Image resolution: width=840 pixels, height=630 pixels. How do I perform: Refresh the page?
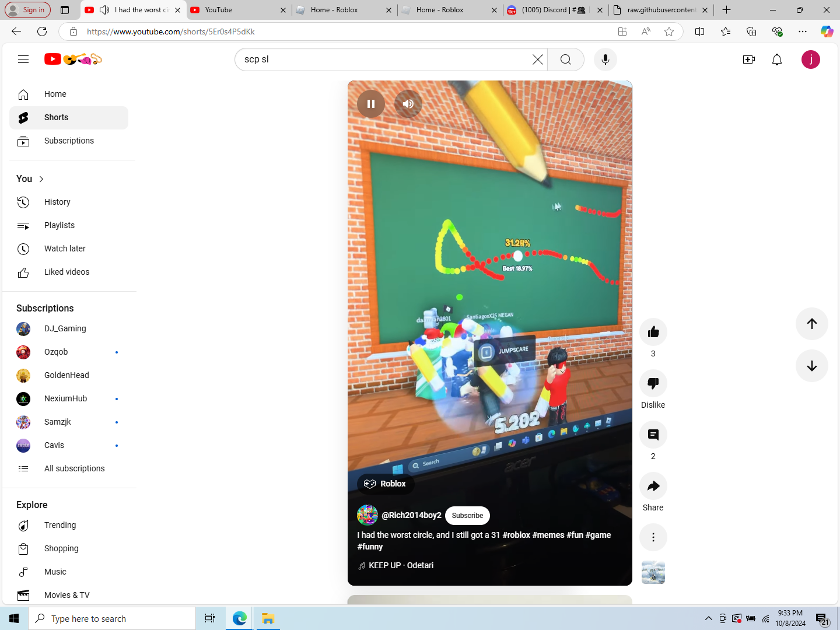point(42,32)
